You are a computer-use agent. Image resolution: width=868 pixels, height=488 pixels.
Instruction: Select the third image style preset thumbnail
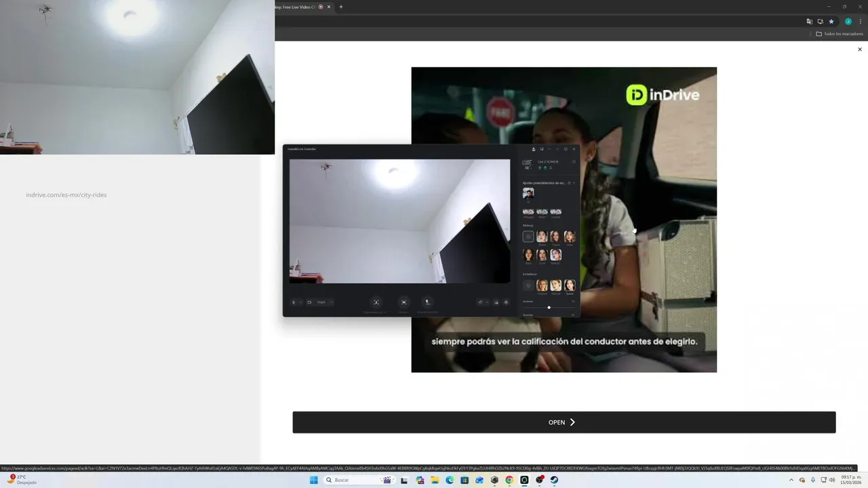556,212
